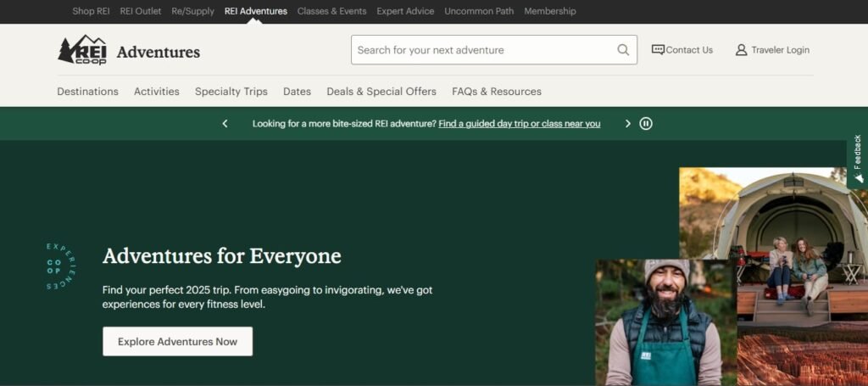This screenshot has height=386, width=868.
Task: Click the Co-op Experiences circular badge
Action: pos(60,266)
